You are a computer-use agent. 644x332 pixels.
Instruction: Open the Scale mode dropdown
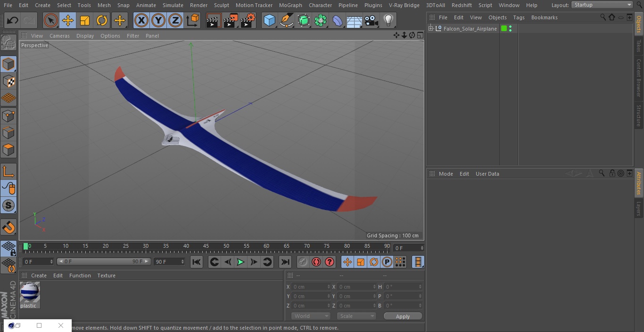(x=356, y=316)
